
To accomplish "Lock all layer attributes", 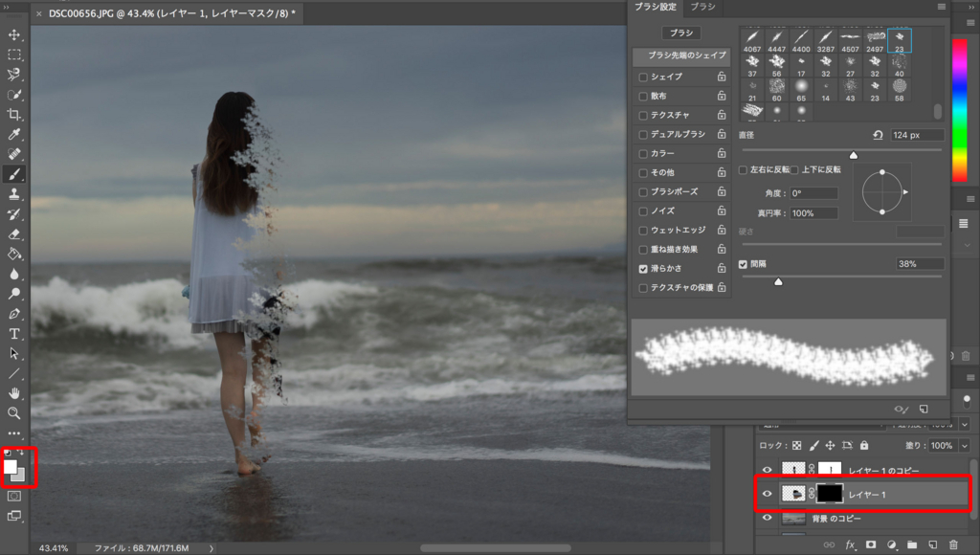I will [x=864, y=446].
